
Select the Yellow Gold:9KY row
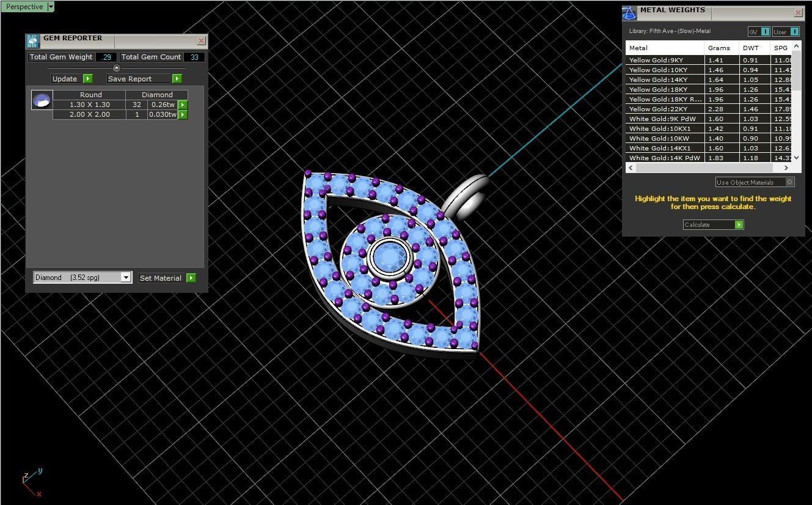pyautogui.click(x=709, y=60)
